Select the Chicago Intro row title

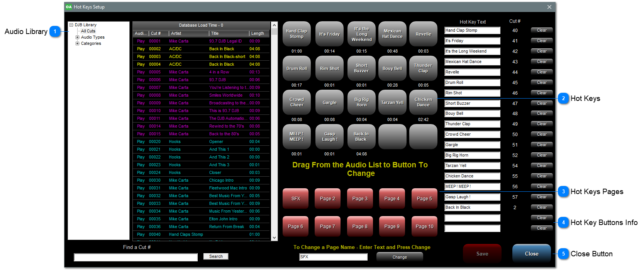pos(221,180)
